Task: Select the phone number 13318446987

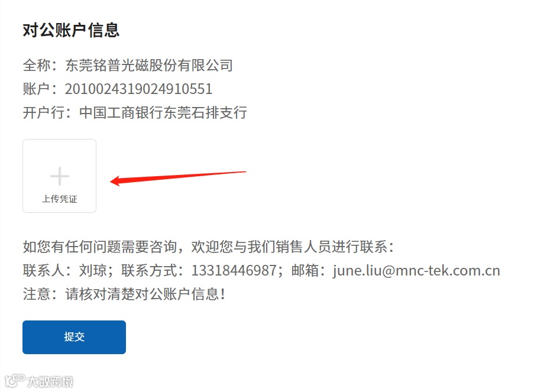Action: click(x=234, y=271)
